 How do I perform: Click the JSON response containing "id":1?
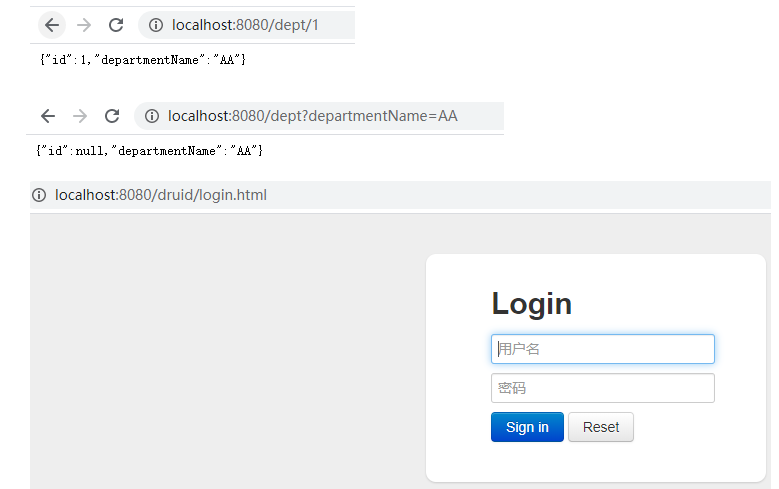pos(143,60)
